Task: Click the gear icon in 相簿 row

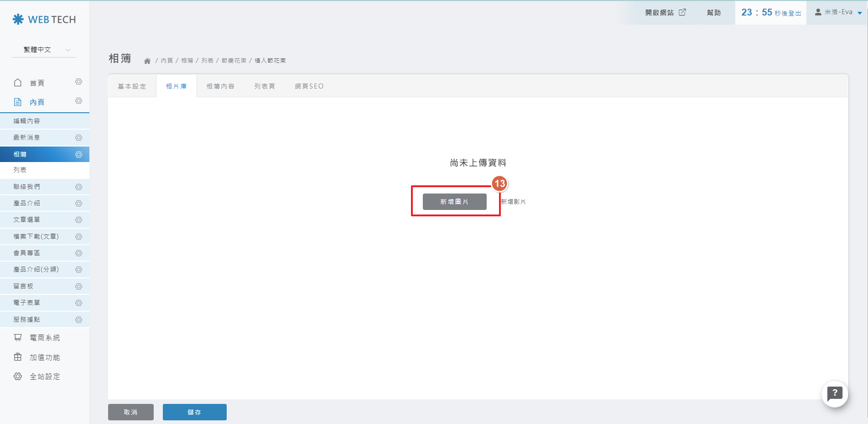Action: pyautogui.click(x=78, y=155)
